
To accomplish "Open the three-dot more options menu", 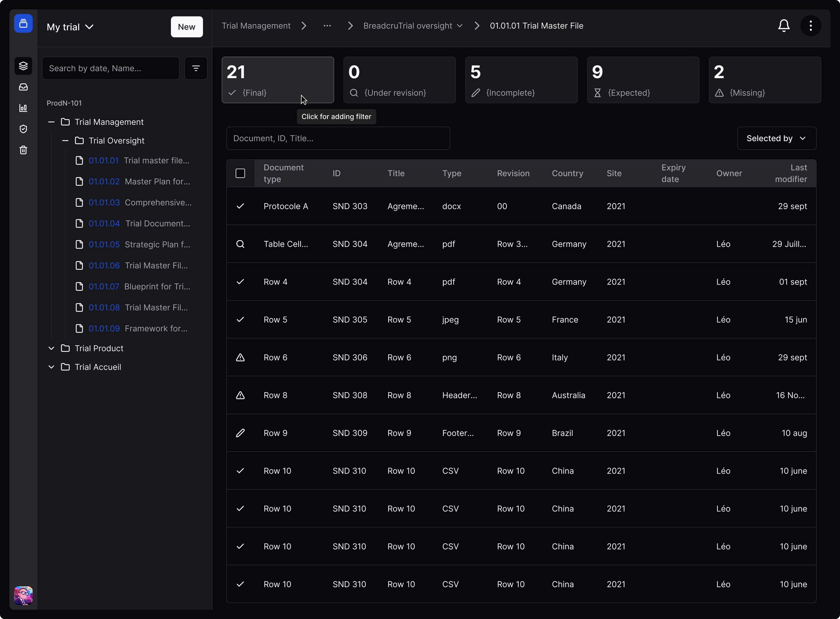I will (x=810, y=26).
